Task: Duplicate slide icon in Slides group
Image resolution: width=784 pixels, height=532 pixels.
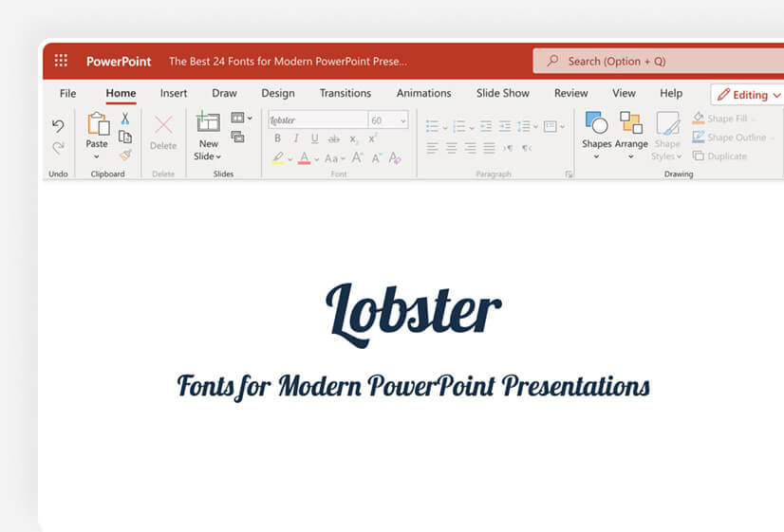Action: [x=237, y=137]
